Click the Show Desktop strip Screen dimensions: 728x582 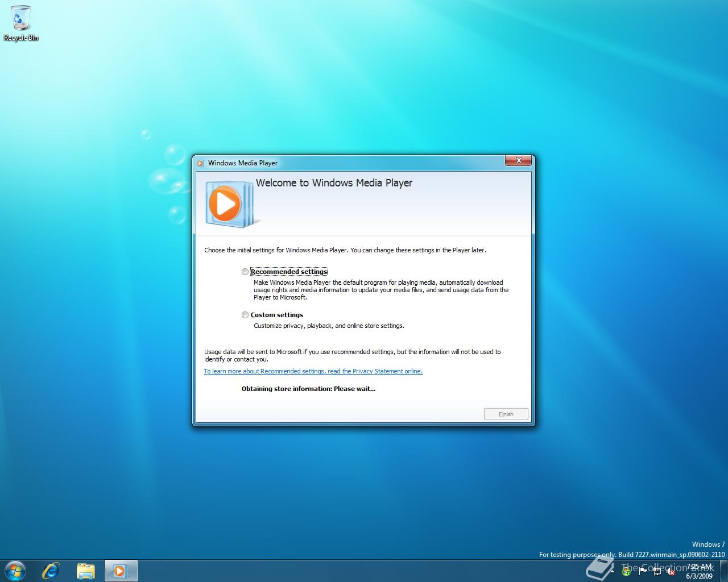coord(723,571)
